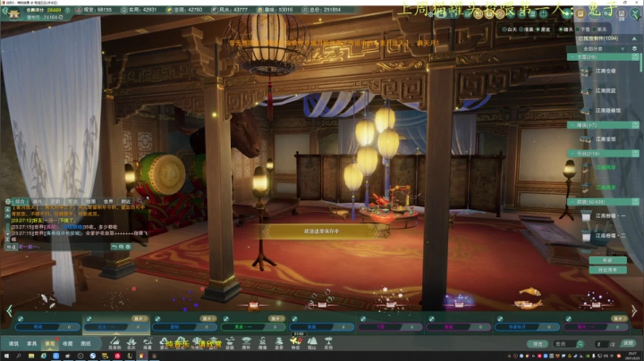Switch to 家具 furniture tab
Viewport: 644px width, 361px height.
point(31,343)
